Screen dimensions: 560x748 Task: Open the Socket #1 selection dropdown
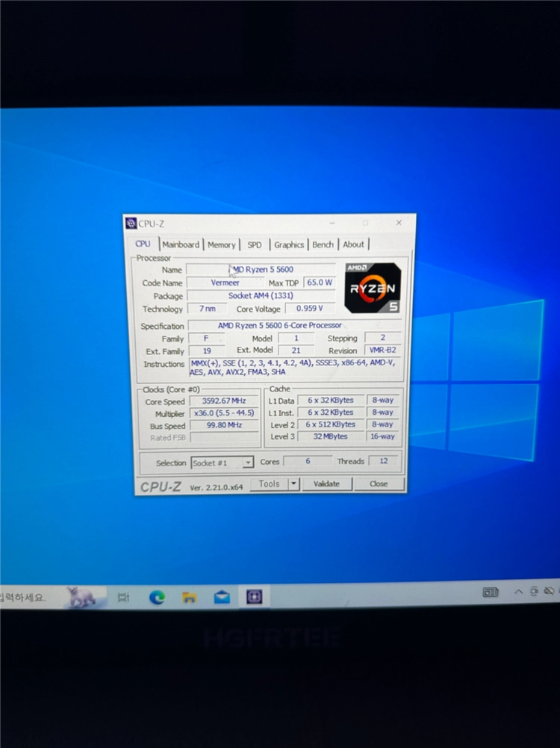click(222, 463)
